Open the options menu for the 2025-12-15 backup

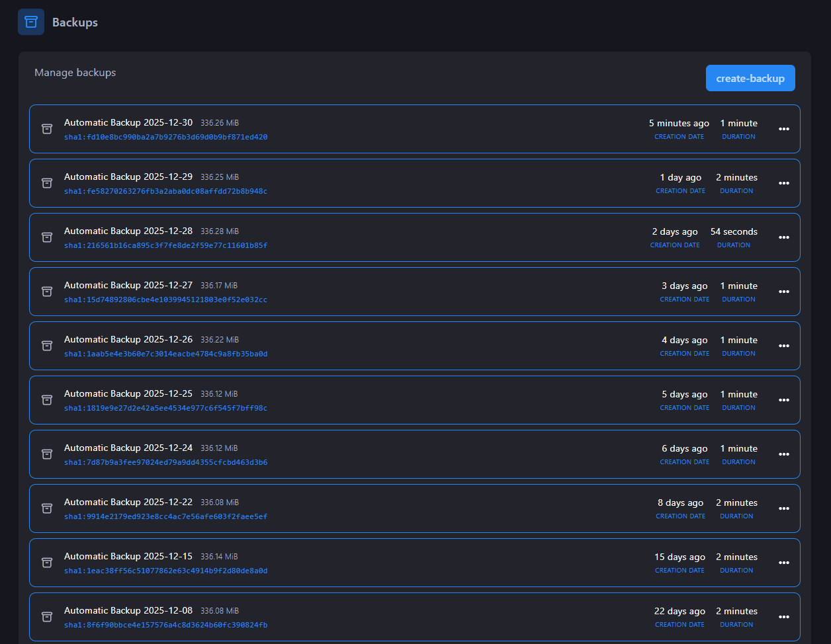coord(784,563)
